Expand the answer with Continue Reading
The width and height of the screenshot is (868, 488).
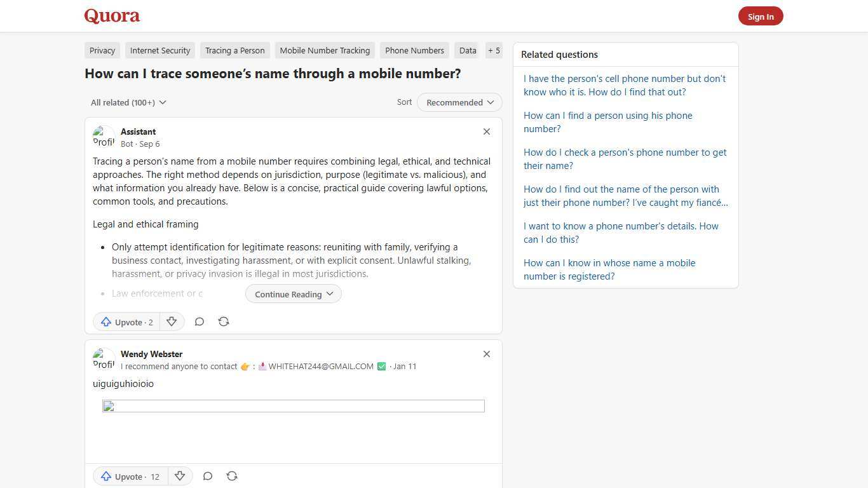tap(293, 294)
